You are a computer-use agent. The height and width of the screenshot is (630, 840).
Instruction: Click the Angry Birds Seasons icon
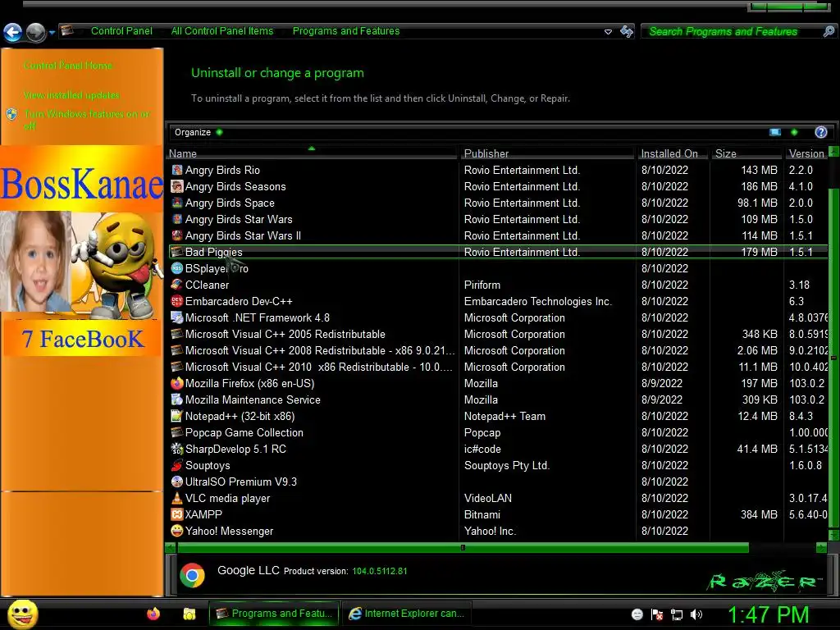(177, 186)
